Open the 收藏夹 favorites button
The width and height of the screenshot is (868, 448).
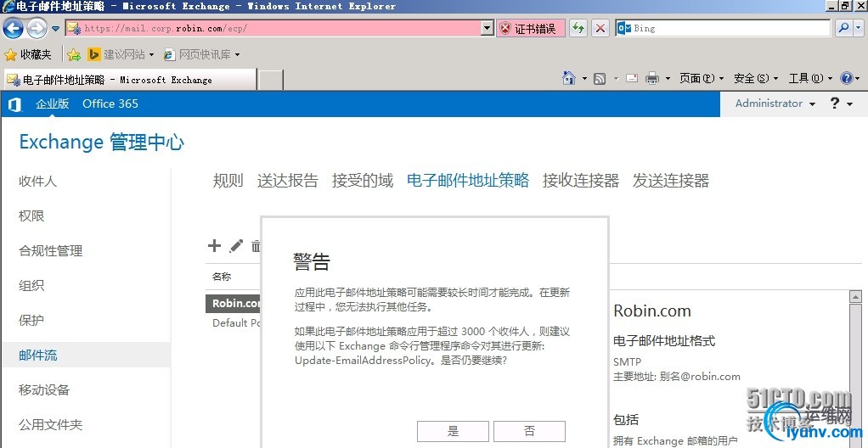(x=28, y=54)
